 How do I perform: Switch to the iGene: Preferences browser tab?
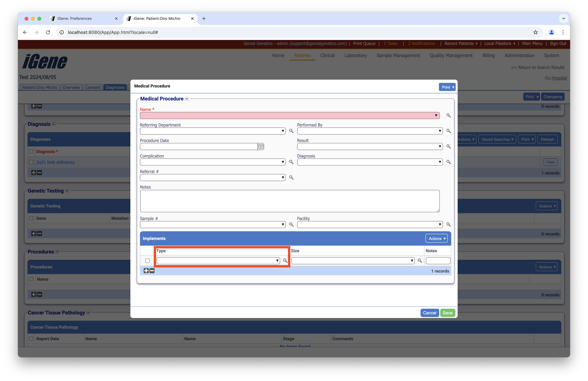[x=74, y=19]
